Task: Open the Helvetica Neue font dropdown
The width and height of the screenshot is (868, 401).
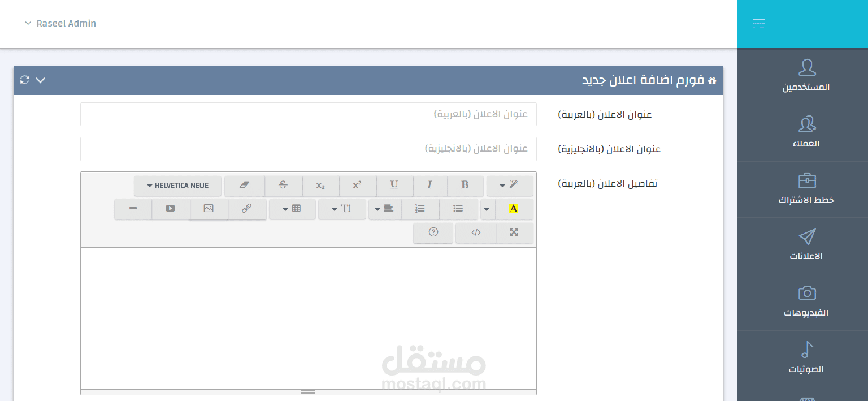Action: 177,185
